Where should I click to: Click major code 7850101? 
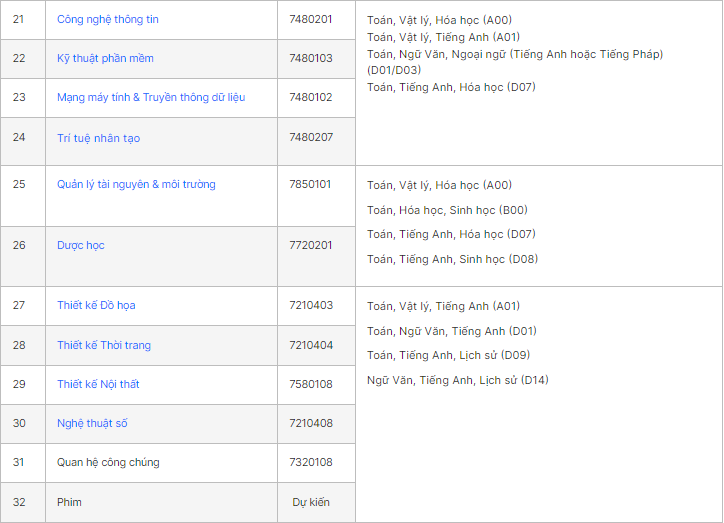point(311,185)
